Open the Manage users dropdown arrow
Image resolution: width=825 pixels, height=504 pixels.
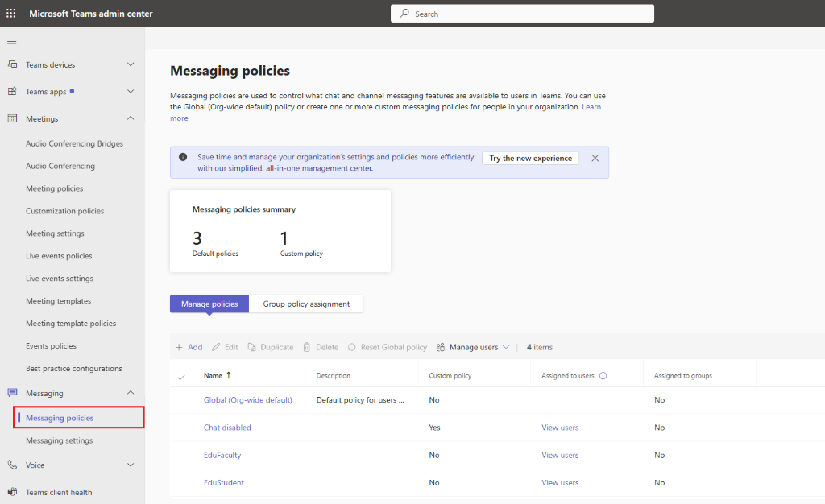pyautogui.click(x=506, y=347)
